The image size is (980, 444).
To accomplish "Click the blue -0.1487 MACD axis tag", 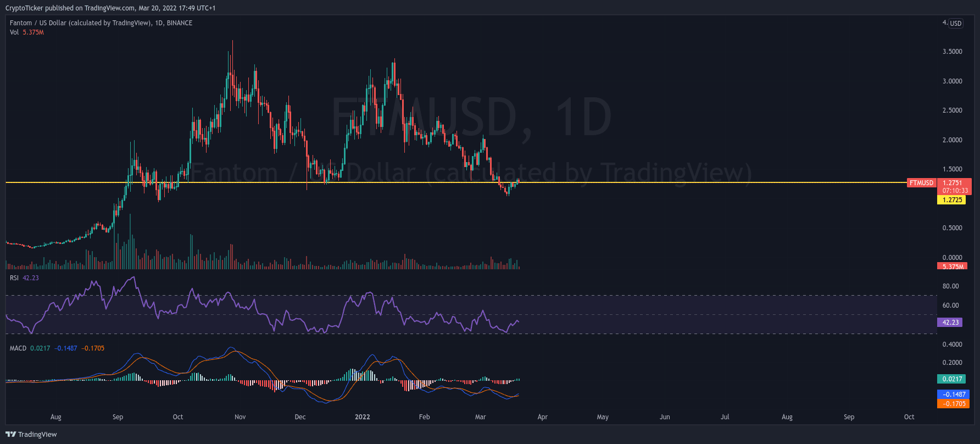I will pos(954,395).
